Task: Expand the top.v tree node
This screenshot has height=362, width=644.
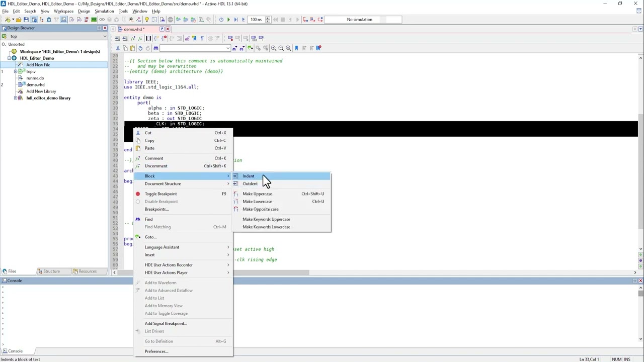Action: click(x=16, y=71)
